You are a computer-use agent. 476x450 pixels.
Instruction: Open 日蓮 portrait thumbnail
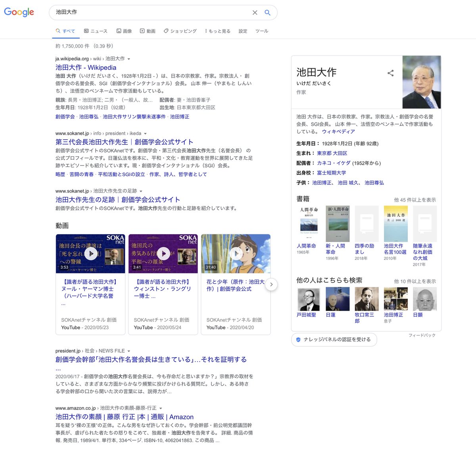pyautogui.click(x=338, y=299)
